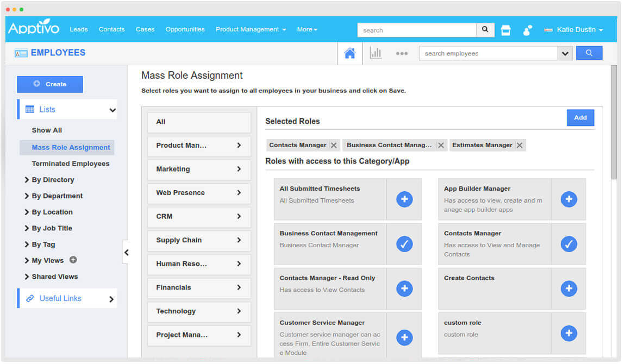Viewport: 625px width, 364px height.
Task: Select the language flag icon
Action: pos(549,30)
